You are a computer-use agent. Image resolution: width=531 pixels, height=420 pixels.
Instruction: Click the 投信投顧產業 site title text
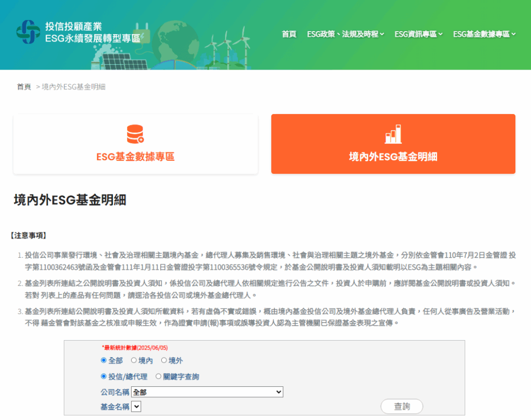(74, 26)
